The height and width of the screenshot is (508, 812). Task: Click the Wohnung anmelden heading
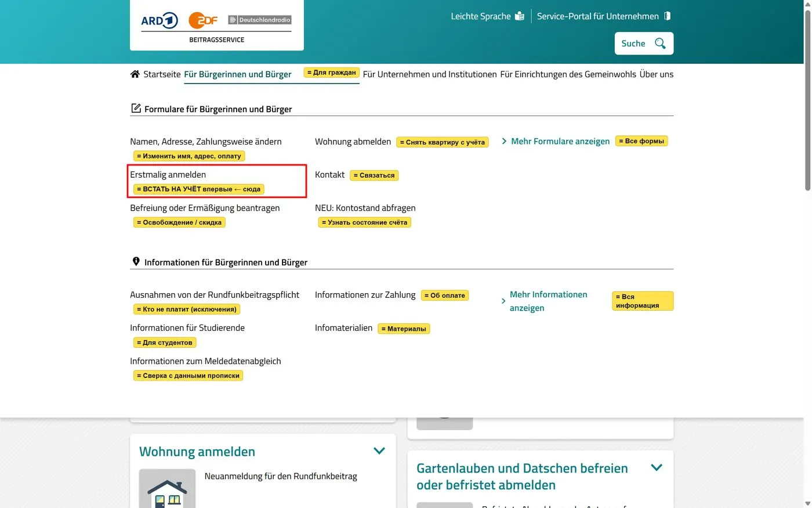click(197, 452)
